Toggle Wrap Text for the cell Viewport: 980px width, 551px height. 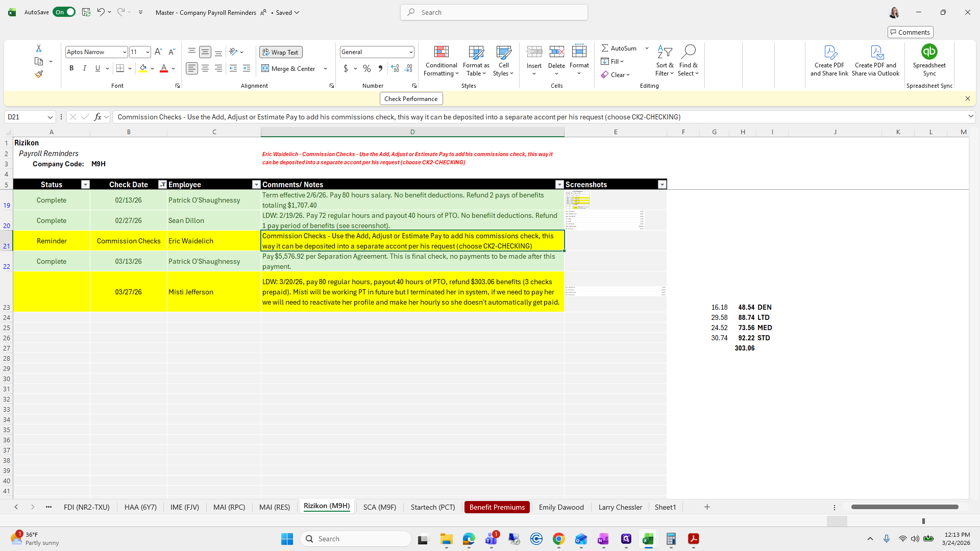coord(280,52)
